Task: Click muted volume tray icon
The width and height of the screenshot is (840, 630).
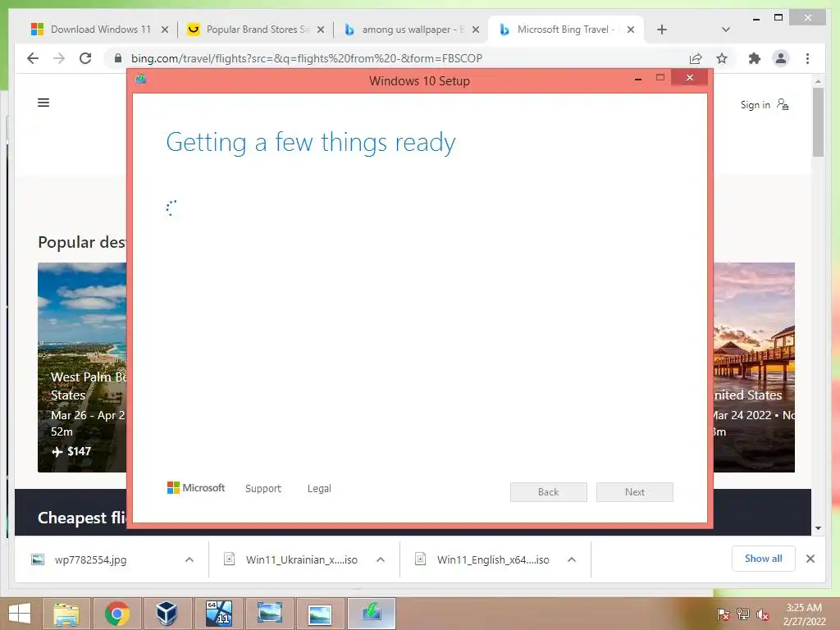Action: pyautogui.click(x=763, y=614)
